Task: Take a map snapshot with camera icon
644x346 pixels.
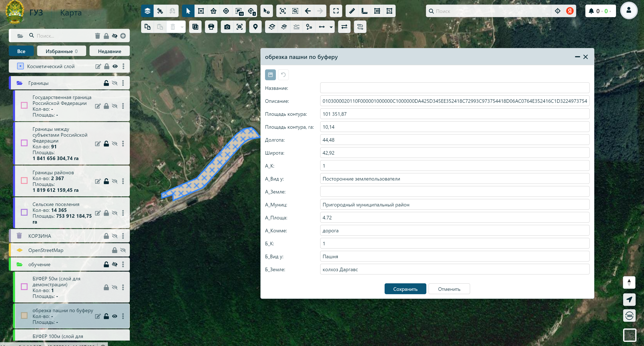Action: point(227,27)
